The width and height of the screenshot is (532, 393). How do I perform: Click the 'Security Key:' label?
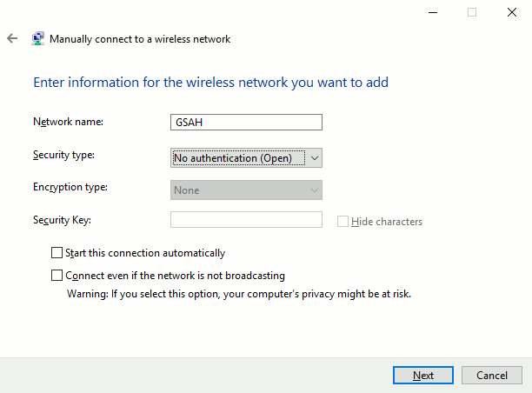click(x=62, y=220)
